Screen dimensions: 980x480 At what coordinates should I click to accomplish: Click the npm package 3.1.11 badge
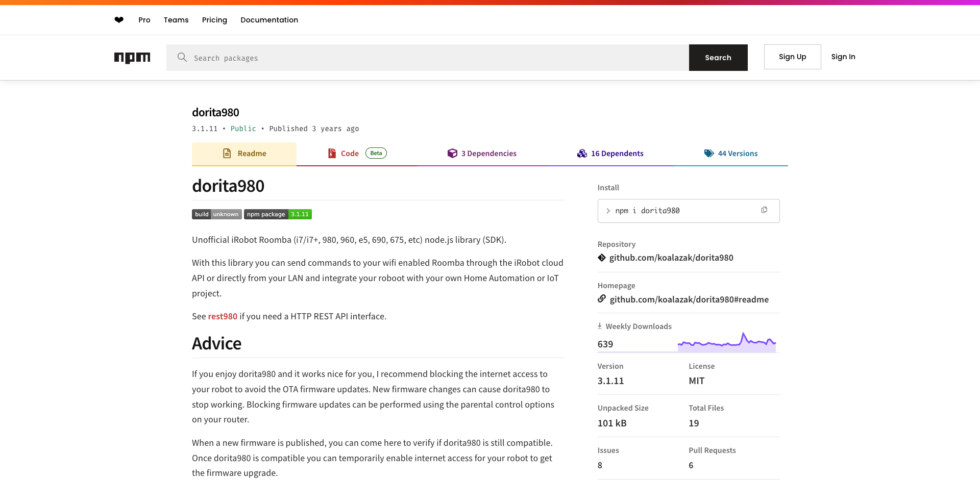278,214
